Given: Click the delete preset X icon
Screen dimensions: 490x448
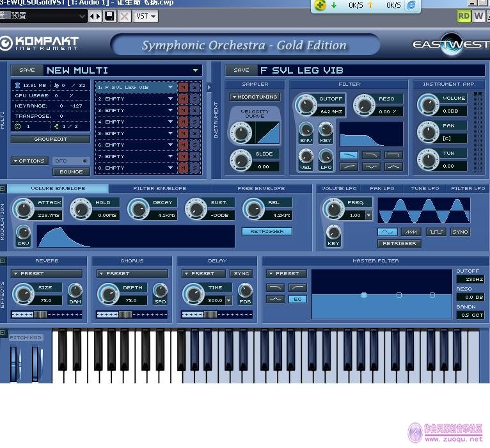Looking at the screenshot, I should (x=124, y=16).
